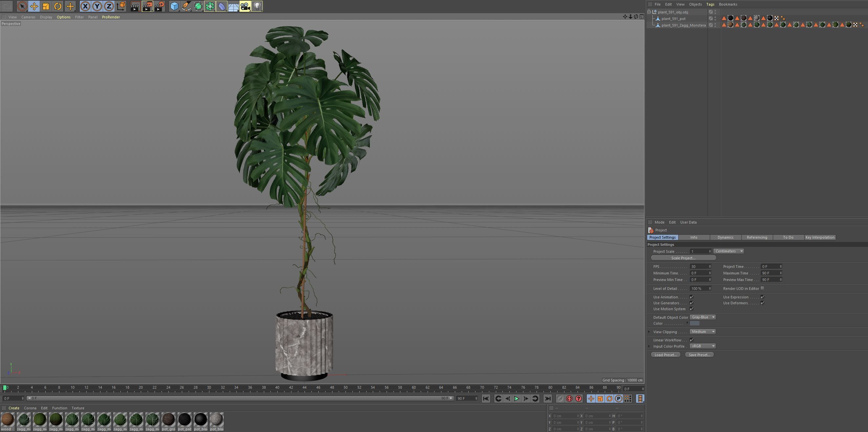
Task: Click the Default Object Color swatch
Action: (x=694, y=323)
